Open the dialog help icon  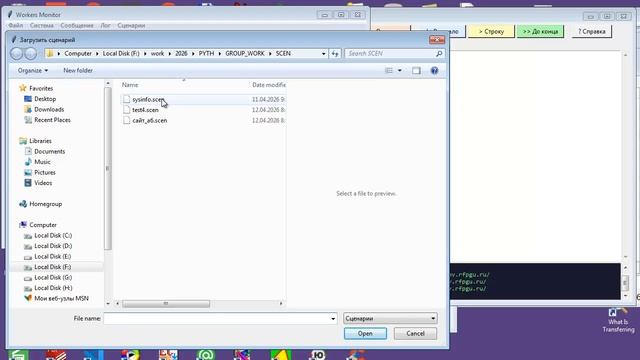pyautogui.click(x=434, y=71)
